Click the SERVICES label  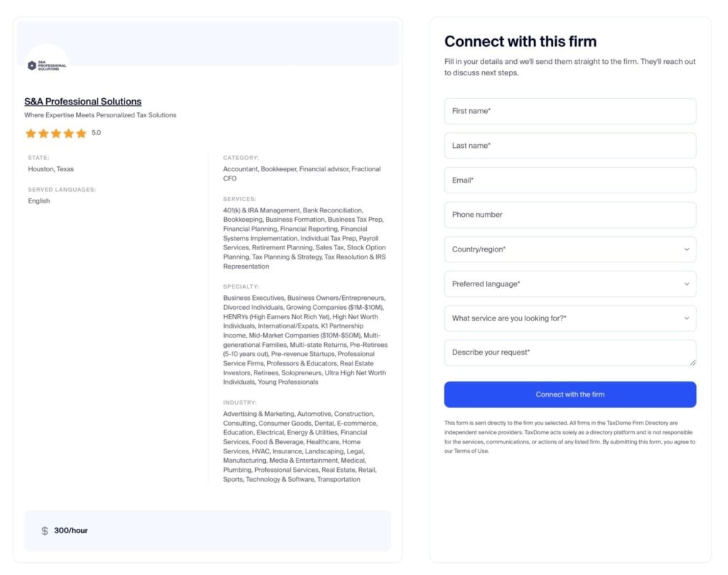239,199
